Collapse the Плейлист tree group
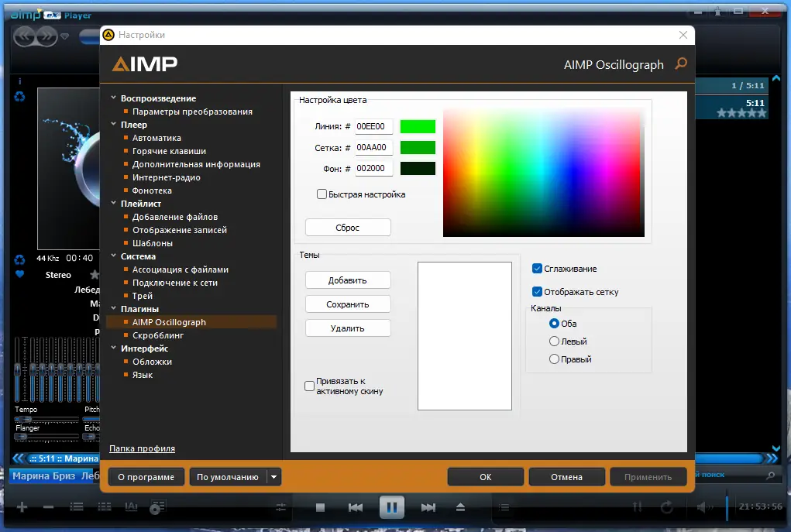791x532 pixels. (x=114, y=203)
